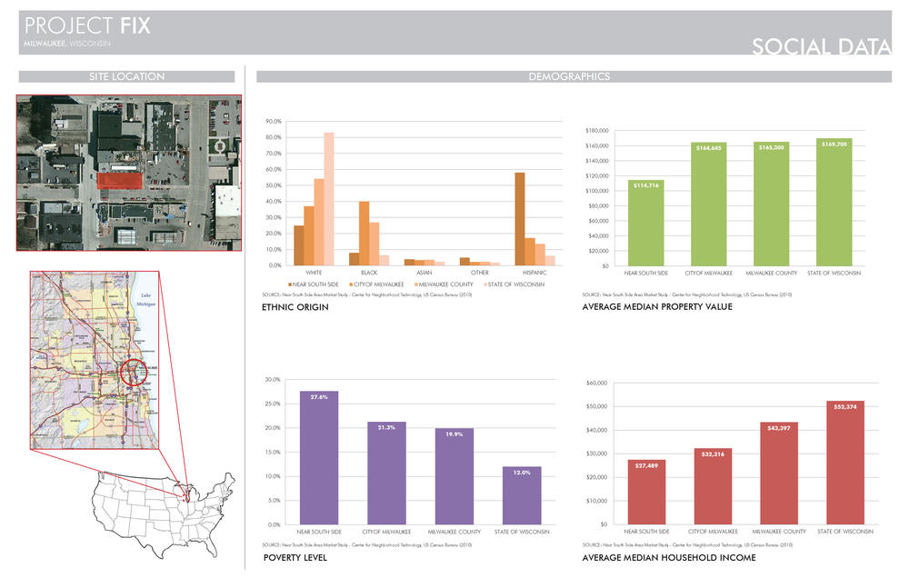The height and width of the screenshot is (588, 909).
Task: Select the State of Wisconsin legend swatch
Action: pos(482,284)
